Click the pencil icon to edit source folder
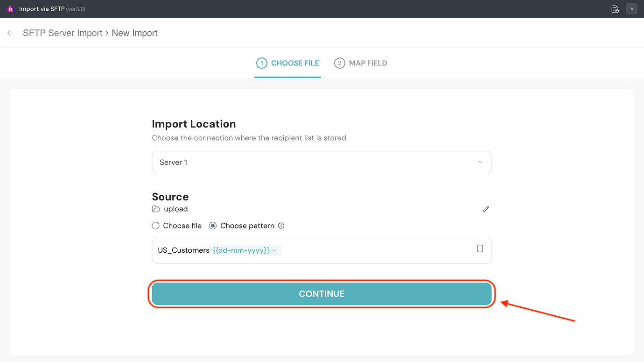 (x=486, y=209)
